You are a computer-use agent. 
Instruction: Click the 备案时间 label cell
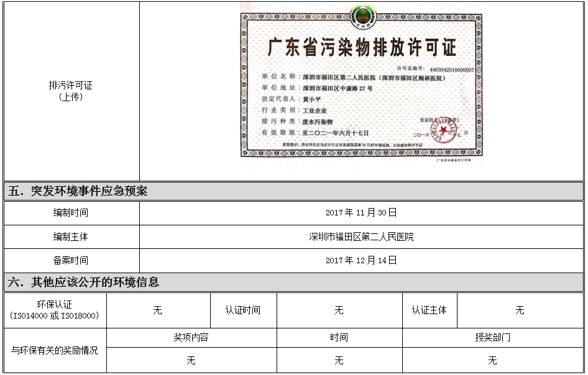tap(70, 260)
